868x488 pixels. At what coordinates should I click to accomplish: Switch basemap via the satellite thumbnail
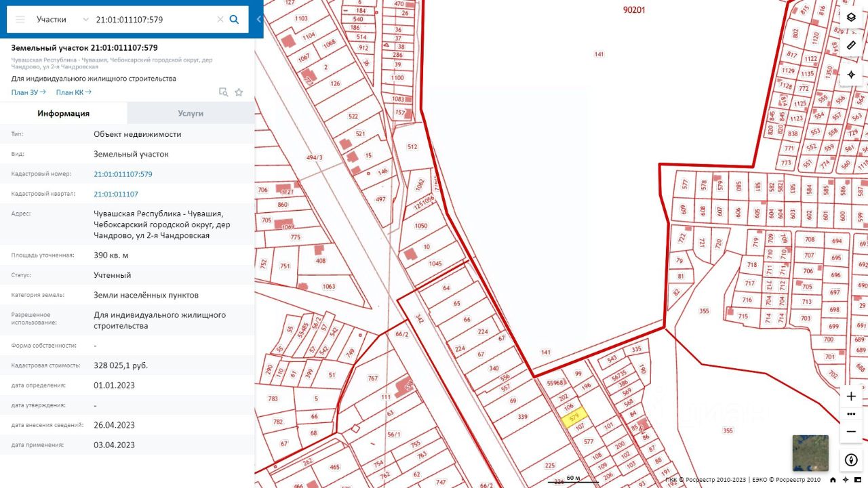coord(810,453)
